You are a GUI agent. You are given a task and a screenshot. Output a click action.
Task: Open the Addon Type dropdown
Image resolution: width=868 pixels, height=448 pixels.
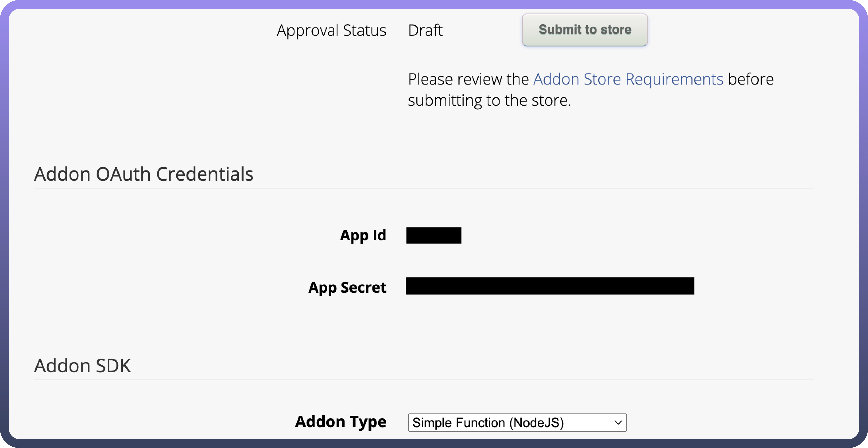pos(517,422)
